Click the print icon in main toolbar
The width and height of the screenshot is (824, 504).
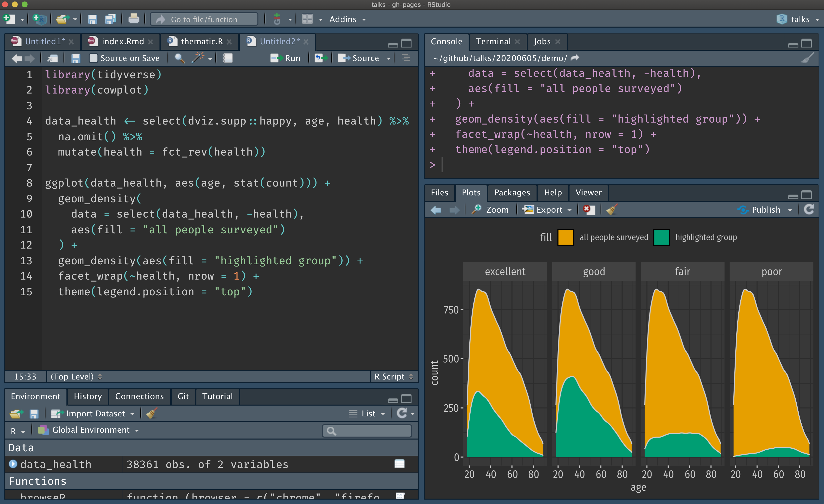click(133, 19)
